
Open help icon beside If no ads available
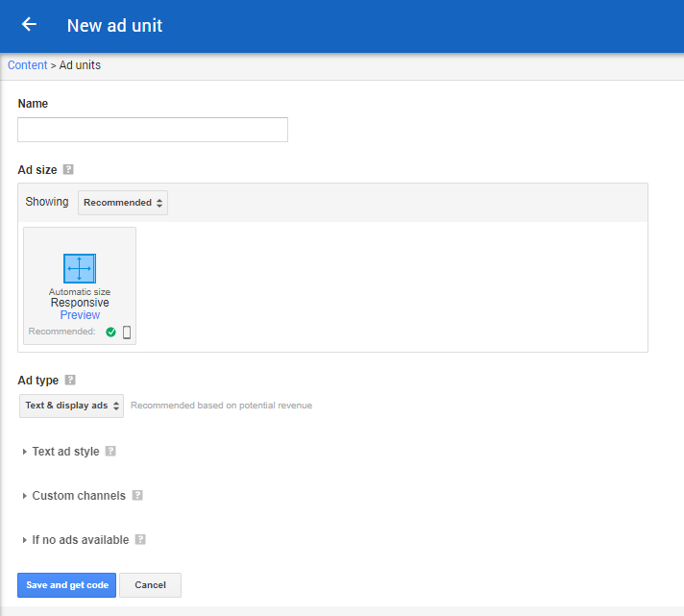coord(140,540)
